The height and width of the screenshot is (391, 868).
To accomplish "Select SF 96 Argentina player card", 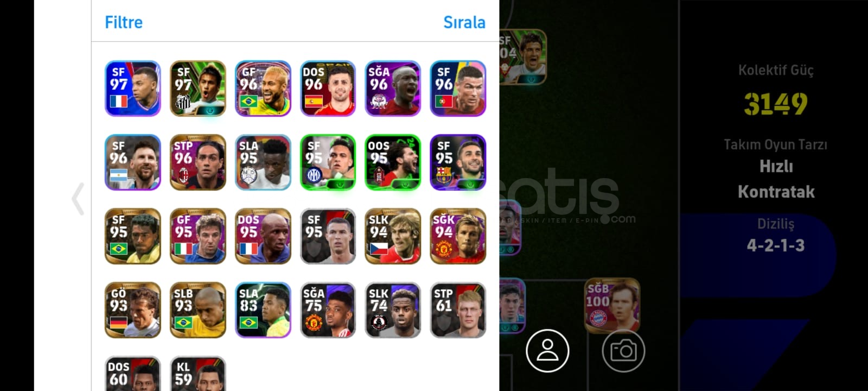I will (x=133, y=162).
